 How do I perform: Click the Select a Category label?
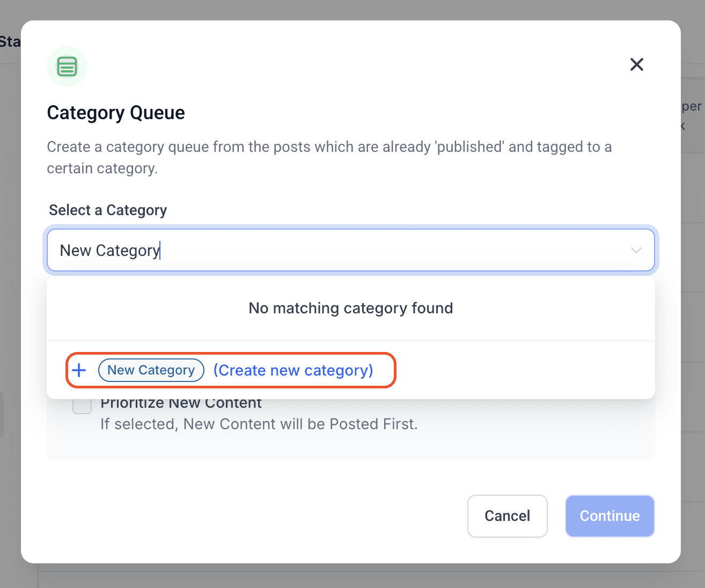[108, 210]
